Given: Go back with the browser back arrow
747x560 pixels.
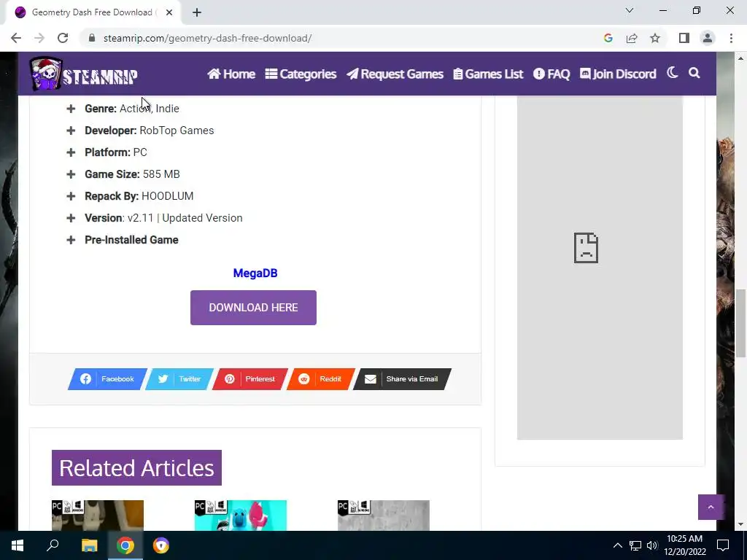Looking at the screenshot, I should point(16,38).
